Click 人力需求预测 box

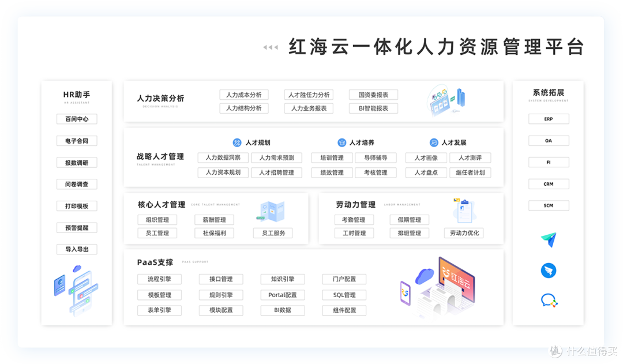coord(276,157)
